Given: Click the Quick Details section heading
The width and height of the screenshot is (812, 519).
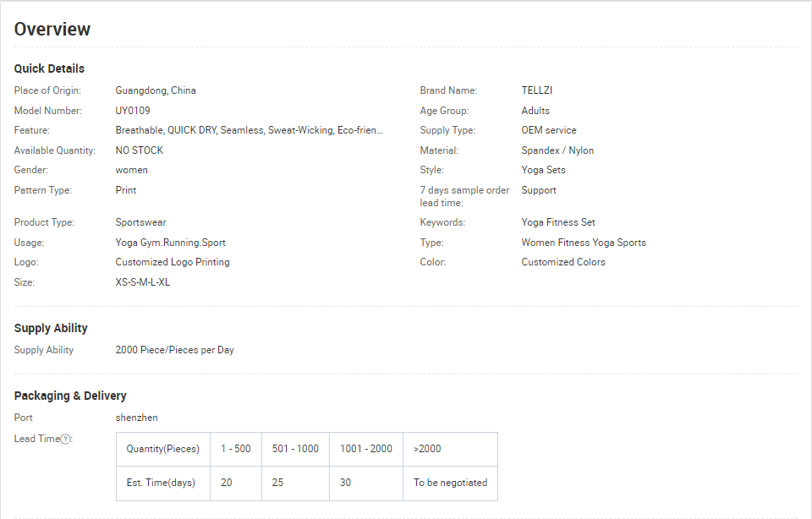Looking at the screenshot, I should click(49, 68).
